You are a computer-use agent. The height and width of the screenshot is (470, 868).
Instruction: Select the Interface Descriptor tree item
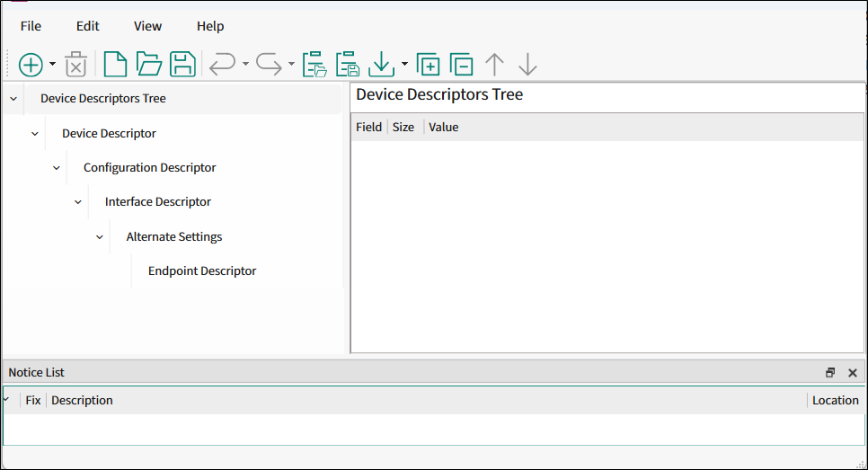click(158, 202)
